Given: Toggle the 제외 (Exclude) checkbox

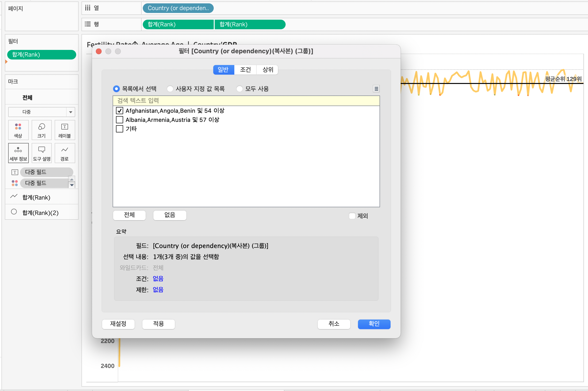Looking at the screenshot, I should click(352, 216).
